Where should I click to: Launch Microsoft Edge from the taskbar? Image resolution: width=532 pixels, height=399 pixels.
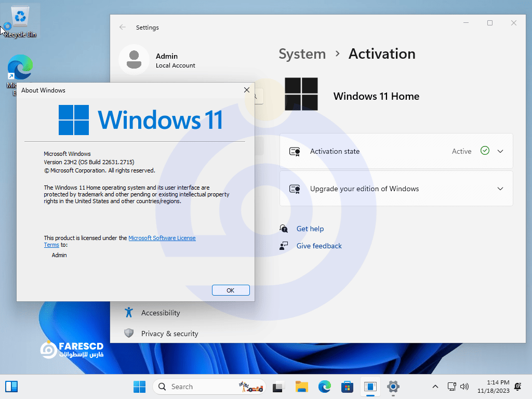324,387
